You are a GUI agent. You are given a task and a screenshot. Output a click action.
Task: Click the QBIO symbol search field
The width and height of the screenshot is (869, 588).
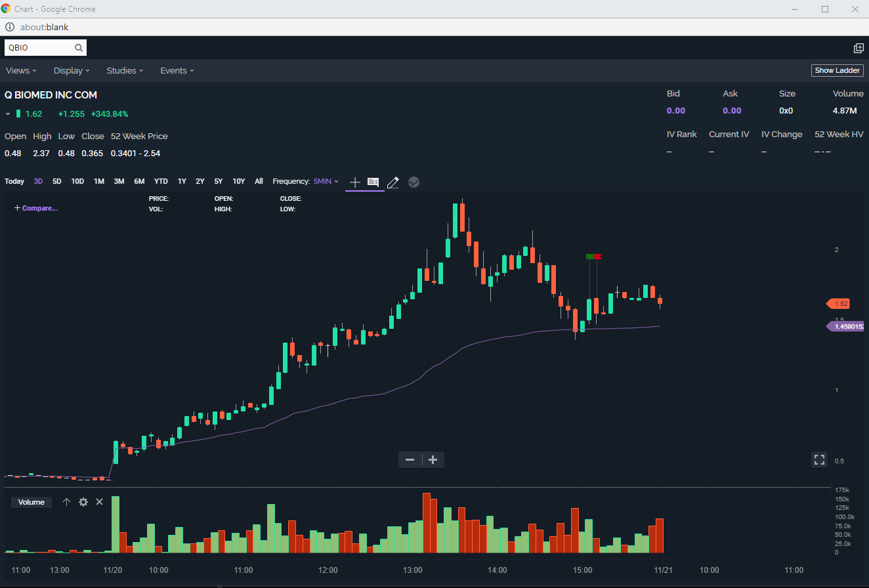39,48
